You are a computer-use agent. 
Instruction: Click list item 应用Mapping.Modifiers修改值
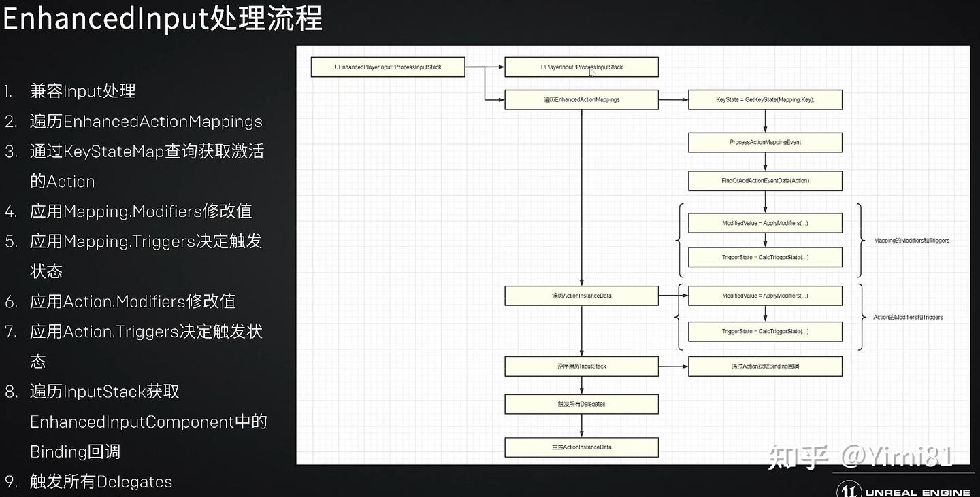pos(141,211)
